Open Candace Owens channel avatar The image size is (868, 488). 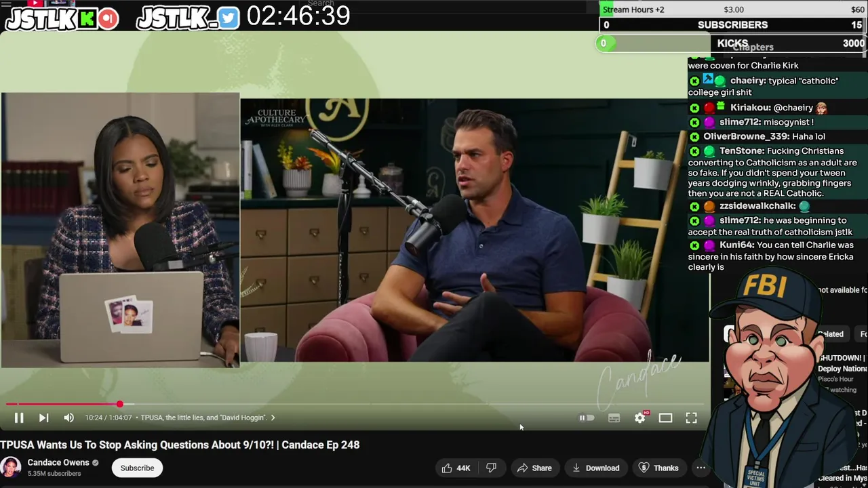10,468
